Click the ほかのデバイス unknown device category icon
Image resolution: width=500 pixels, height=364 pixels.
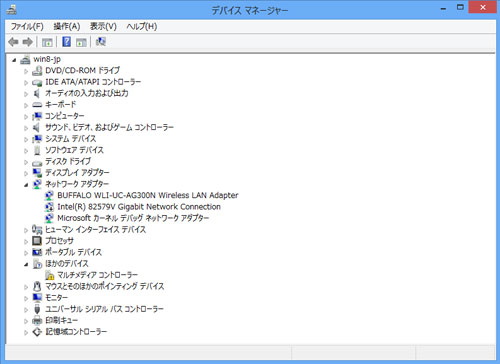click(37, 264)
